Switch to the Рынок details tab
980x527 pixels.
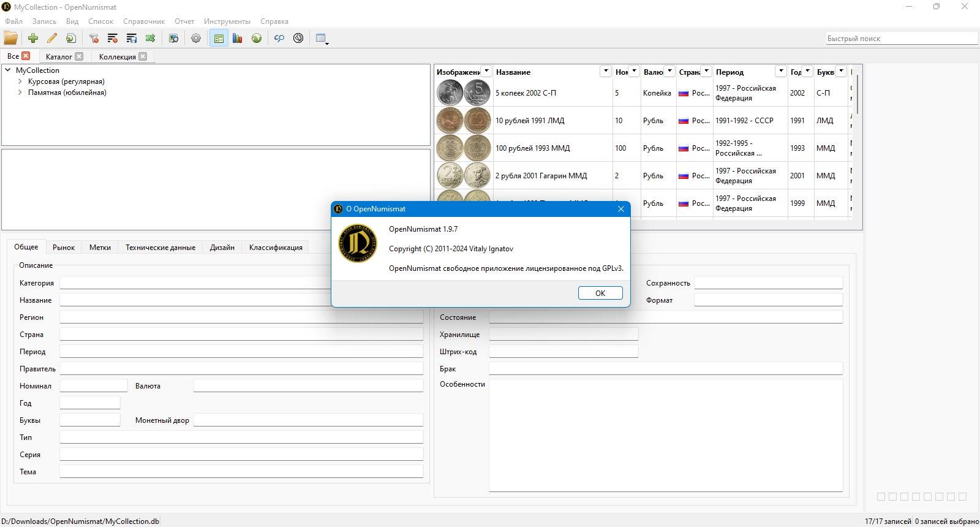[x=64, y=247]
